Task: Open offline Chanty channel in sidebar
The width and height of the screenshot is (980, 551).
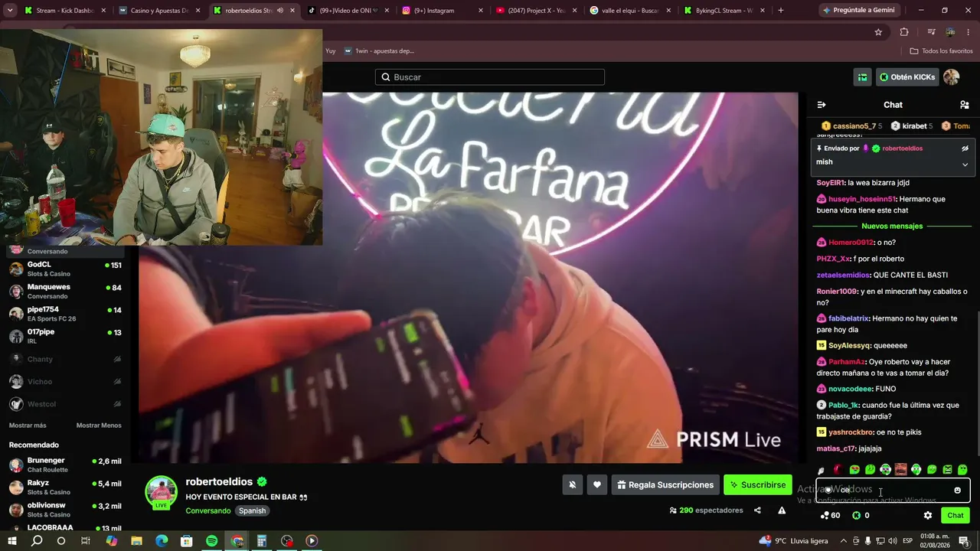Action: click(x=65, y=359)
